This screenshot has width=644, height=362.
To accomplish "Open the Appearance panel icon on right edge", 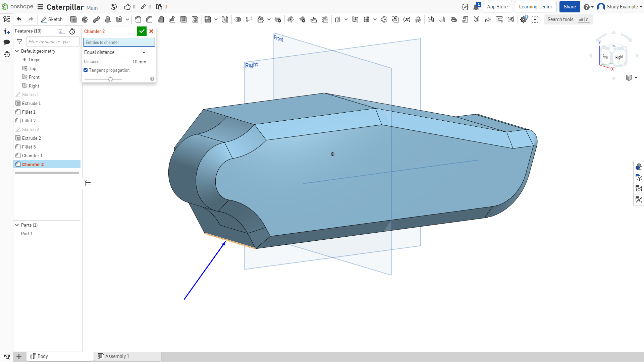I will coord(639,167).
